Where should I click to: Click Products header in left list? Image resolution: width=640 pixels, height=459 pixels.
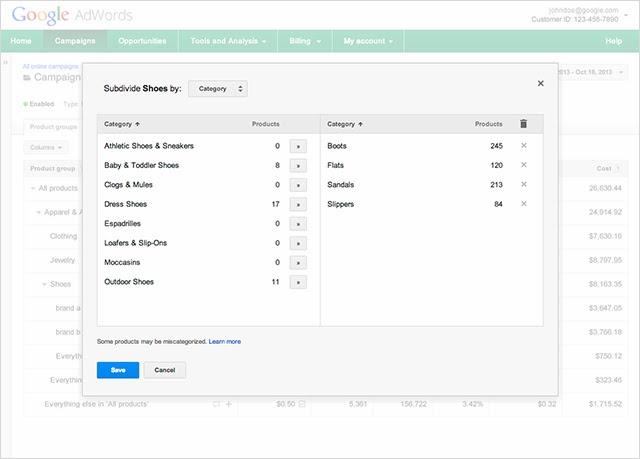[265, 124]
